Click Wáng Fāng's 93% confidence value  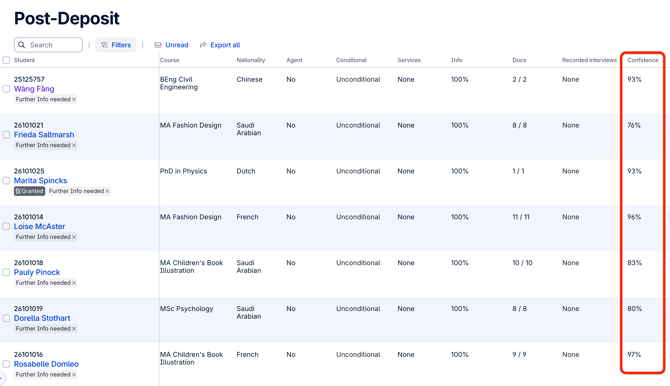click(635, 80)
